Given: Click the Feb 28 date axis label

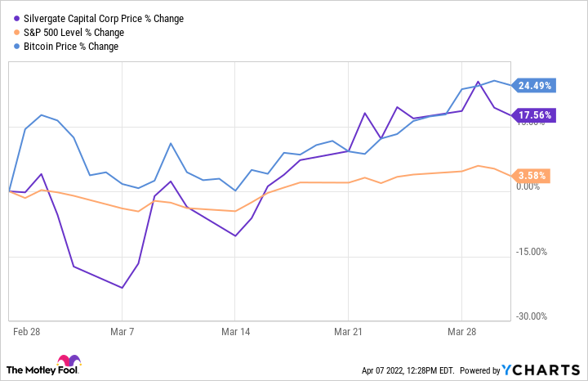Looking at the screenshot, I should pyautogui.click(x=25, y=331).
